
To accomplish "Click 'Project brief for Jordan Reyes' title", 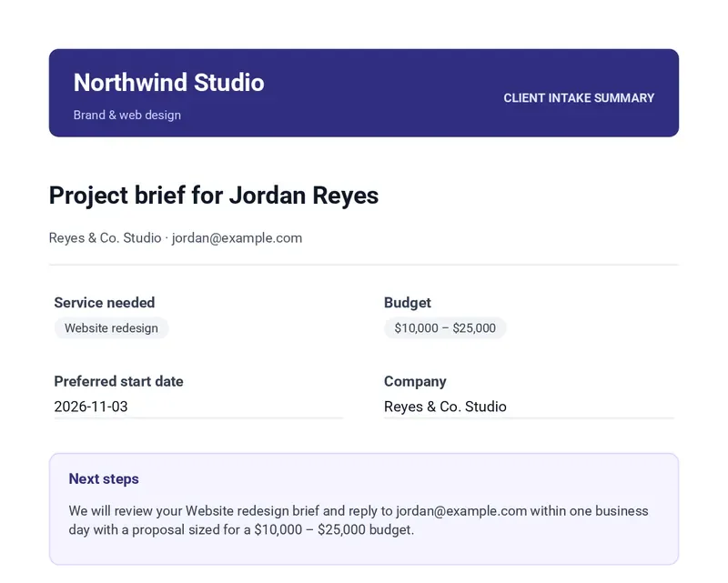I will click(214, 195).
